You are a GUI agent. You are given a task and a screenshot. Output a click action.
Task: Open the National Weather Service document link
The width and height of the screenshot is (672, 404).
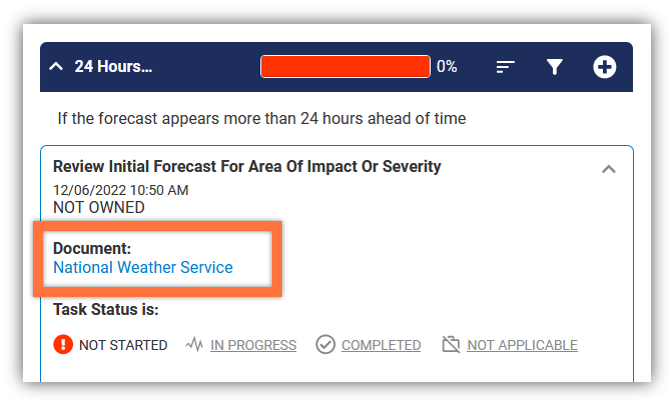(x=143, y=267)
